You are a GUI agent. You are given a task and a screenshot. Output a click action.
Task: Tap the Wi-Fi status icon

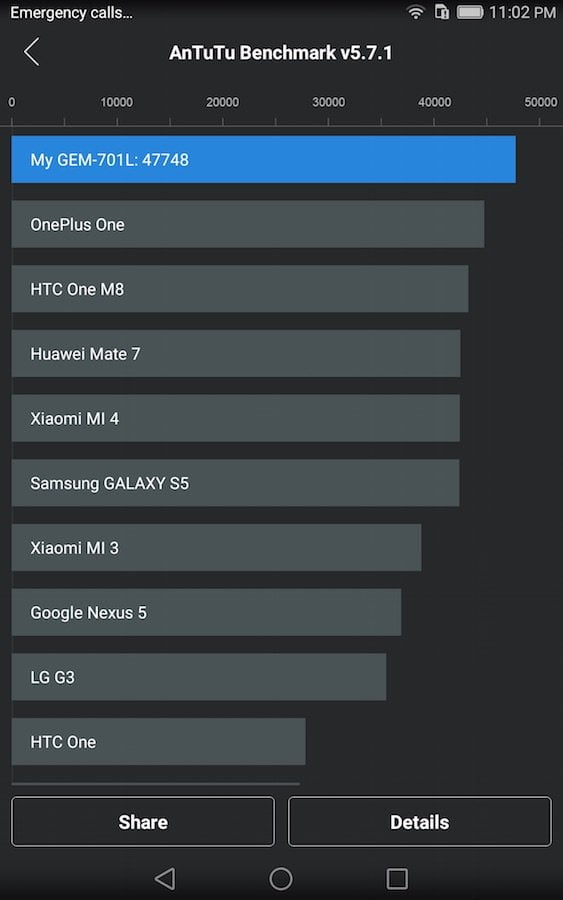point(416,12)
